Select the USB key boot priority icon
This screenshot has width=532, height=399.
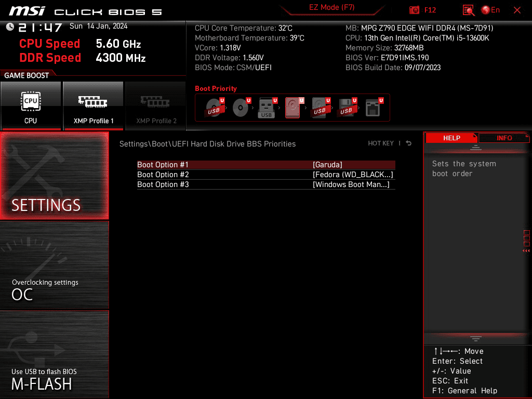[268, 108]
